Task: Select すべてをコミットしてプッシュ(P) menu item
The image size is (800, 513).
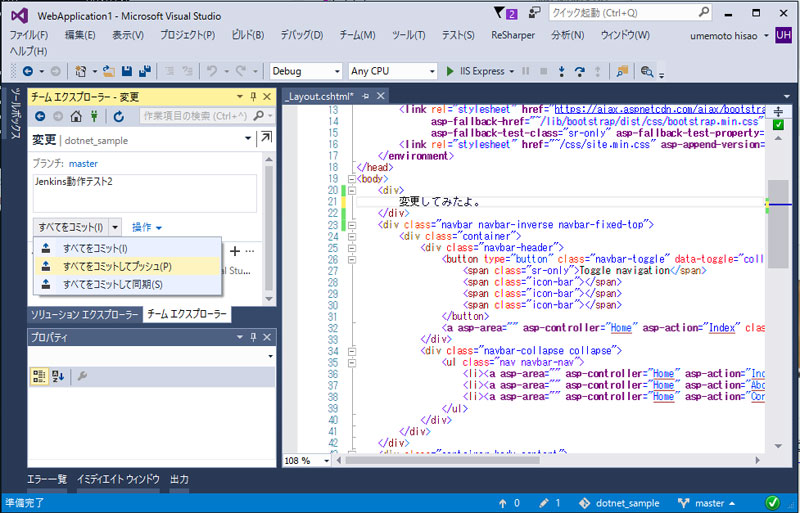Action: 128,266
